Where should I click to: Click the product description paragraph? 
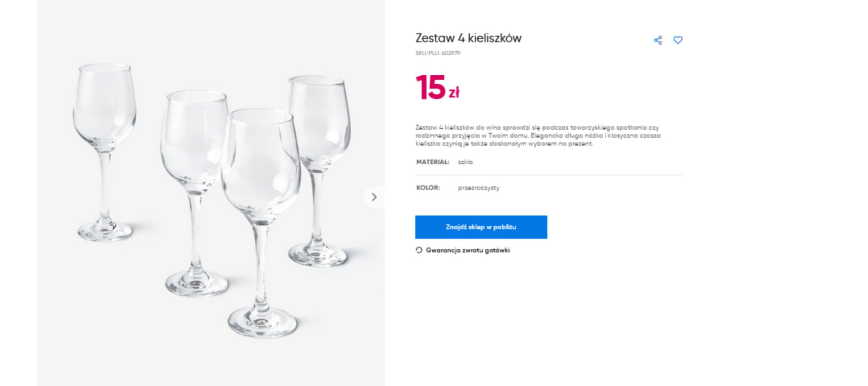point(538,136)
